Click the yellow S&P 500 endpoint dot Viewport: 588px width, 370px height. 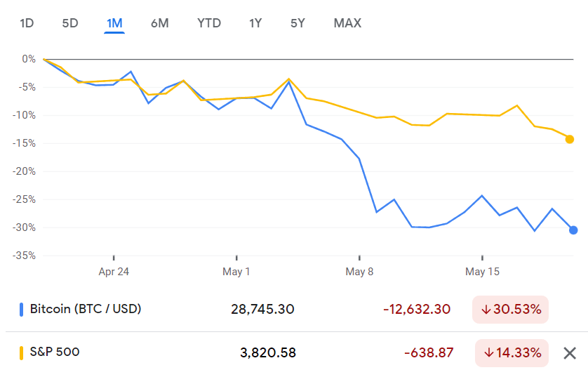[x=570, y=139]
